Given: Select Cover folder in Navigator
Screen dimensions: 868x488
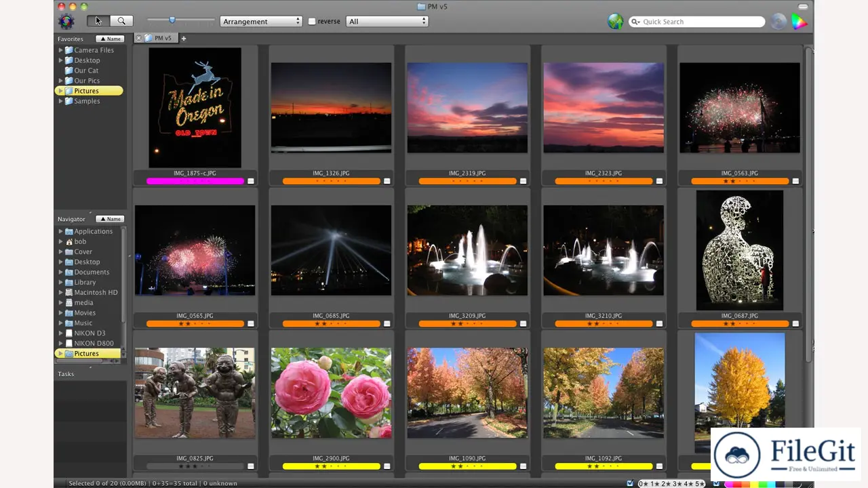Looking at the screenshot, I should [x=83, y=251].
